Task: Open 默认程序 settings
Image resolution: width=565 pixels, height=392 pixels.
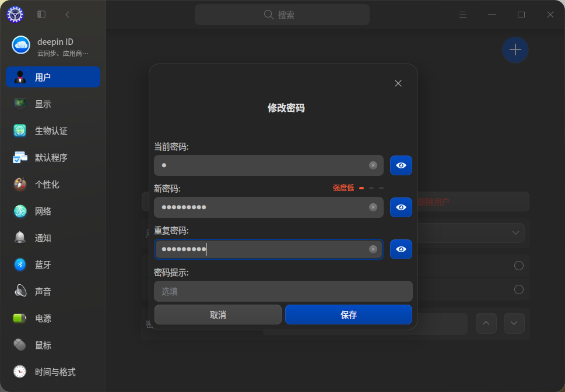Action: (53, 158)
